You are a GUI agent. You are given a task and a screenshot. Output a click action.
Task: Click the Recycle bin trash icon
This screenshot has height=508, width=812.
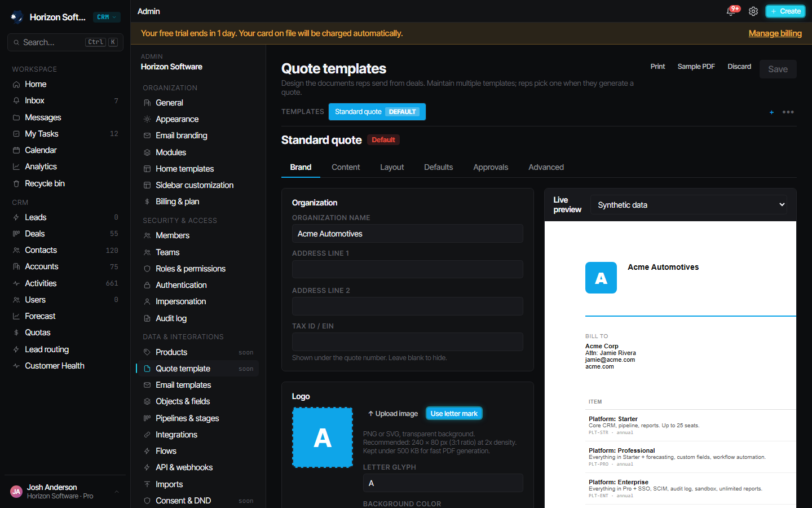click(16, 183)
